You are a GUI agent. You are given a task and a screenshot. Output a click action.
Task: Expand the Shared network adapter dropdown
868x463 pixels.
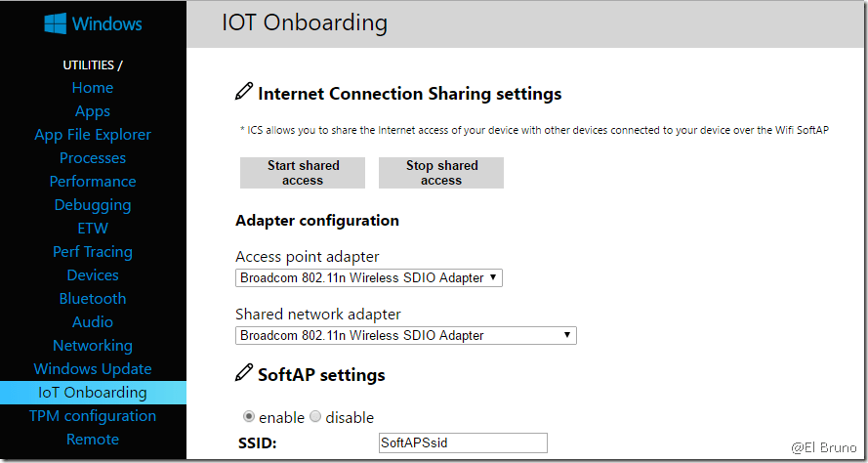tap(406, 335)
